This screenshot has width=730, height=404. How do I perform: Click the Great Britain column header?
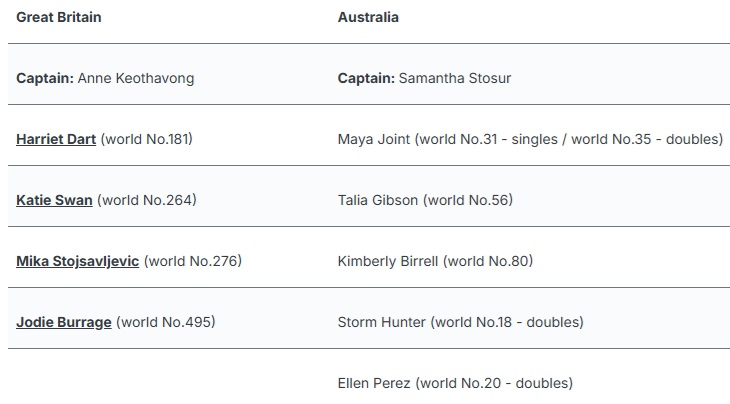pyautogui.click(x=59, y=17)
